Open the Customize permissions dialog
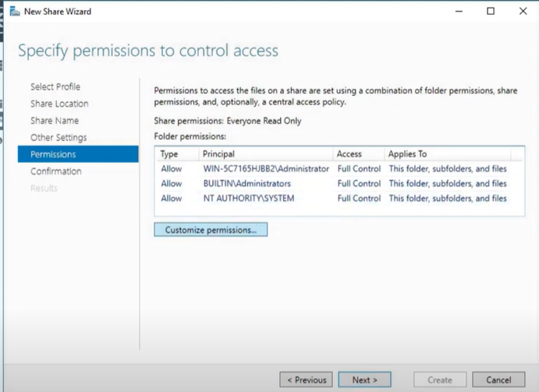Image resolution: width=539 pixels, height=392 pixels. (211, 229)
